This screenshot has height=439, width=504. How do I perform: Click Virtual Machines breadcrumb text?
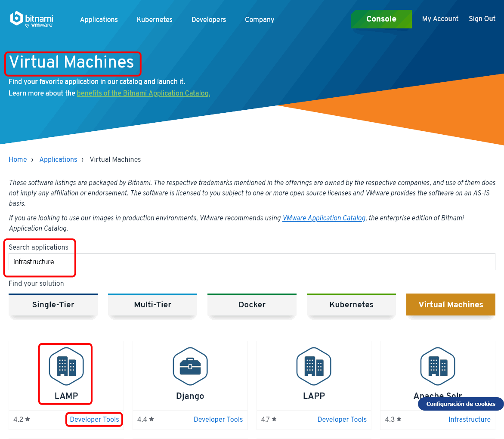point(115,159)
